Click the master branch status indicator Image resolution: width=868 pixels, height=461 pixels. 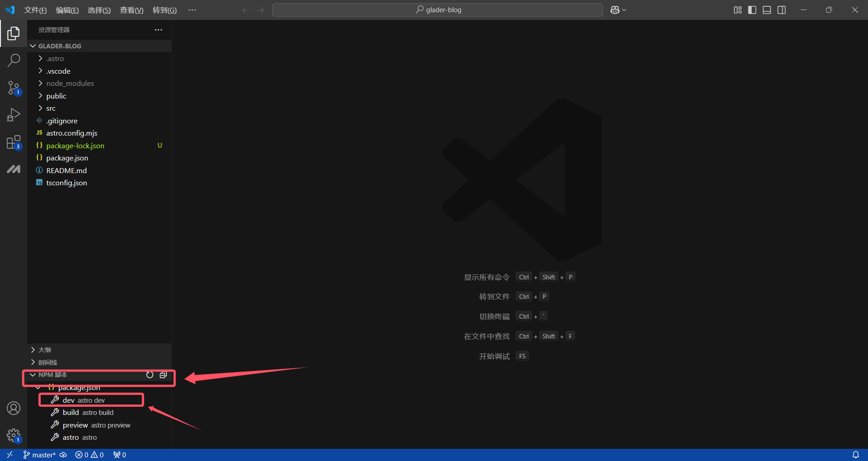click(x=40, y=455)
